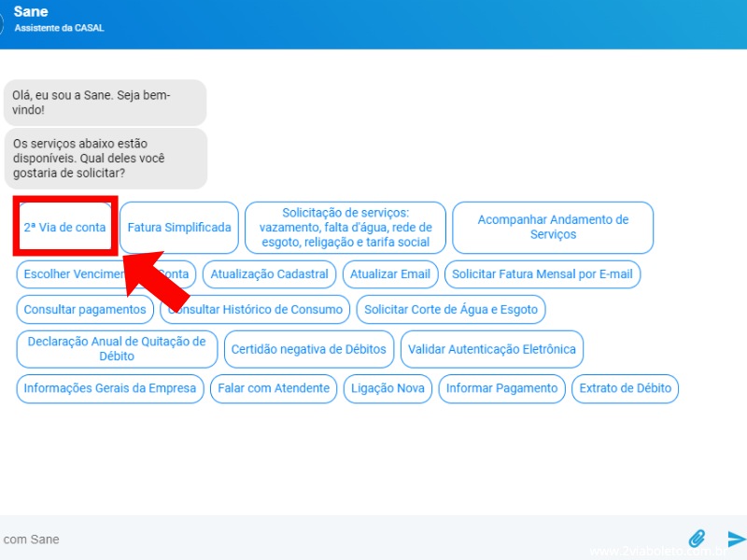Select Acompanhar Andamento de Serviços
The image size is (747, 560).
pyautogui.click(x=553, y=227)
